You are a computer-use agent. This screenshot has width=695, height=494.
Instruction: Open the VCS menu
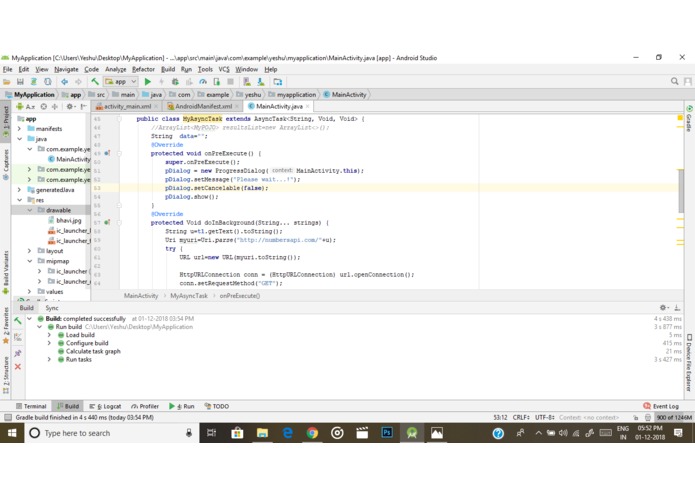coord(224,70)
